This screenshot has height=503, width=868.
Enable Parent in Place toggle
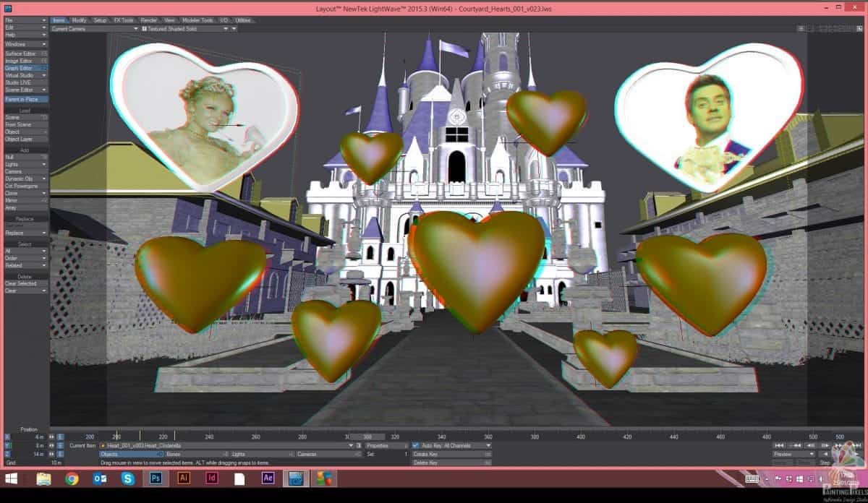pyautogui.click(x=25, y=99)
